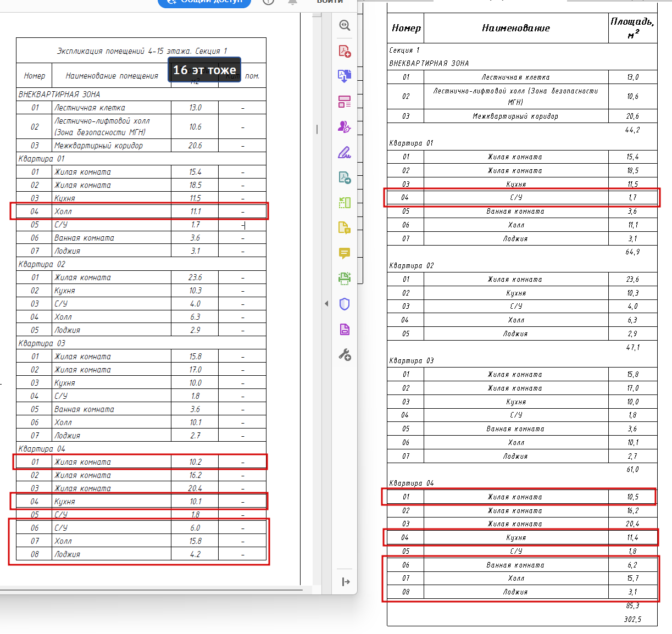This screenshot has width=672, height=634.
Task: Collapse the right tools pane arrow
Action: tap(326, 303)
